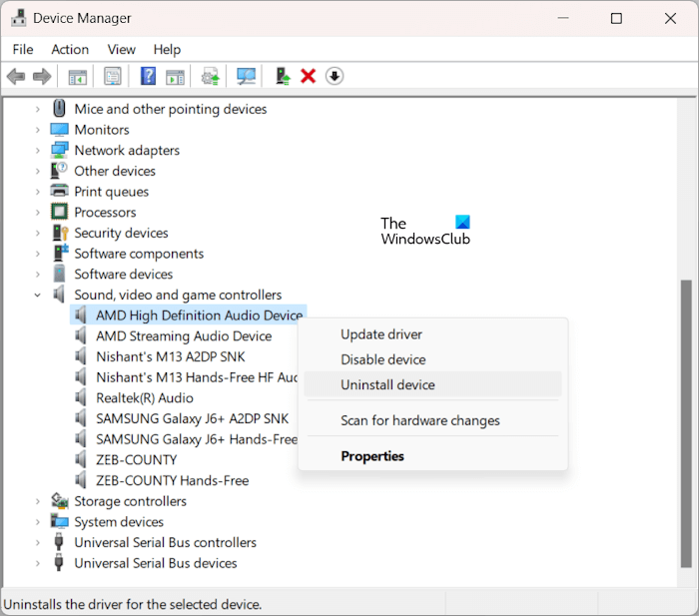This screenshot has width=699, height=616.
Task: Expand Mice and other pointing devices
Action: tap(38, 109)
